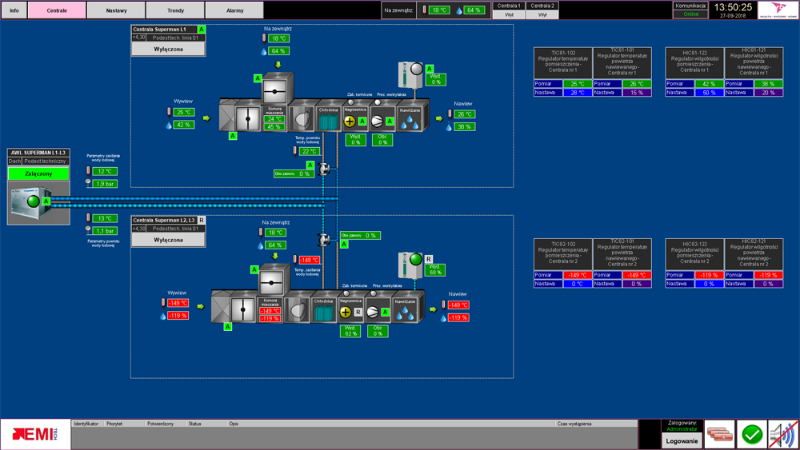800x450 pixels.
Task: Click the alarm list stack icon beside Logowanie
Action: pos(719,434)
